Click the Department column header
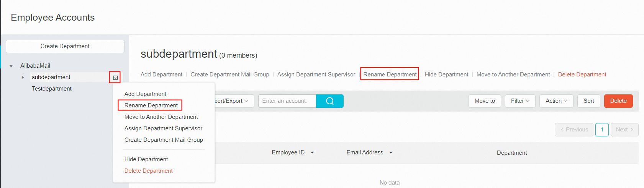Image resolution: width=644 pixels, height=188 pixels. point(512,153)
